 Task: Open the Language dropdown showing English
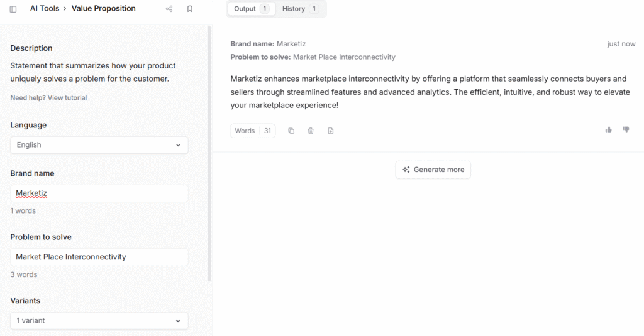(99, 145)
